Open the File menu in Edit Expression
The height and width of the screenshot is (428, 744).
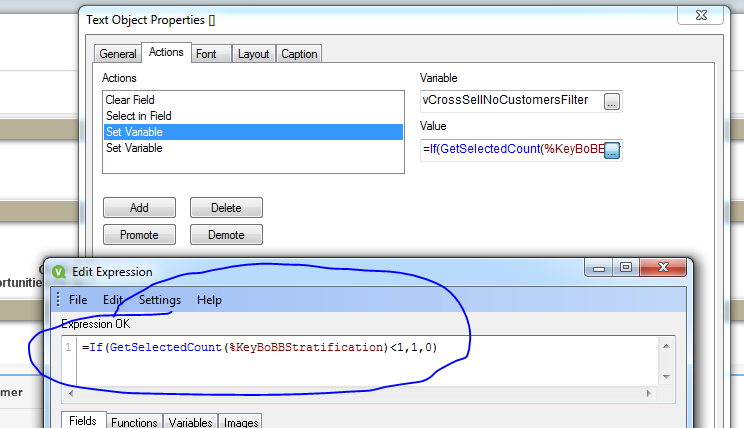(78, 300)
